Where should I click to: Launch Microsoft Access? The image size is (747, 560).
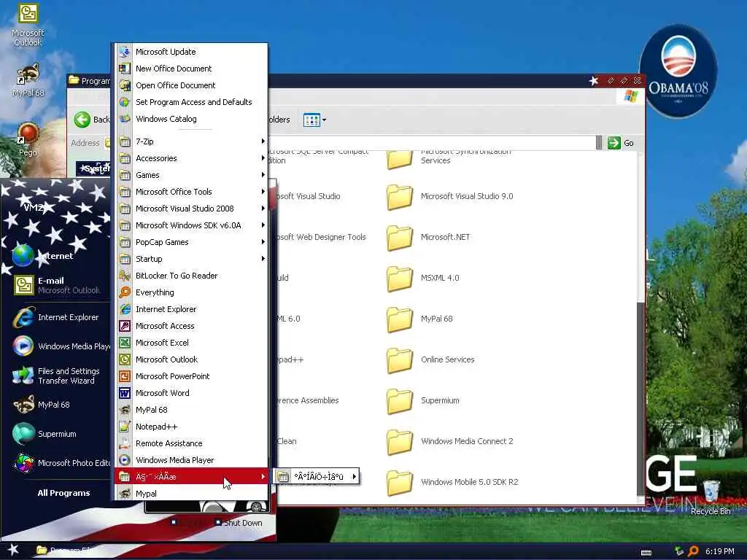(190, 326)
